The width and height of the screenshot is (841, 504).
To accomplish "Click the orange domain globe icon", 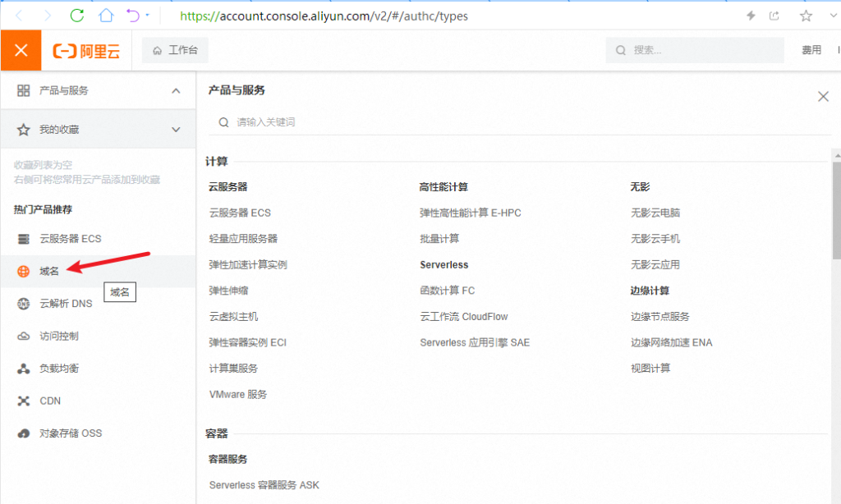I will click(x=24, y=271).
